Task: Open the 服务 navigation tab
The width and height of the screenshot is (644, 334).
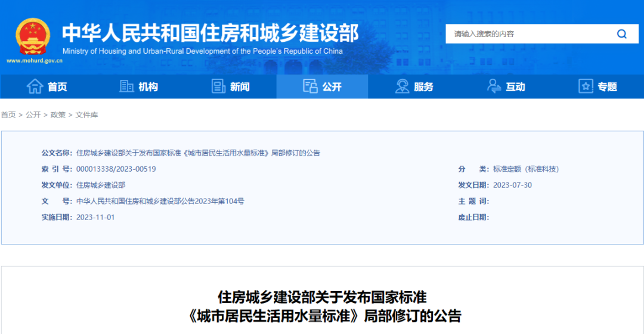Action: (x=414, y=86)
